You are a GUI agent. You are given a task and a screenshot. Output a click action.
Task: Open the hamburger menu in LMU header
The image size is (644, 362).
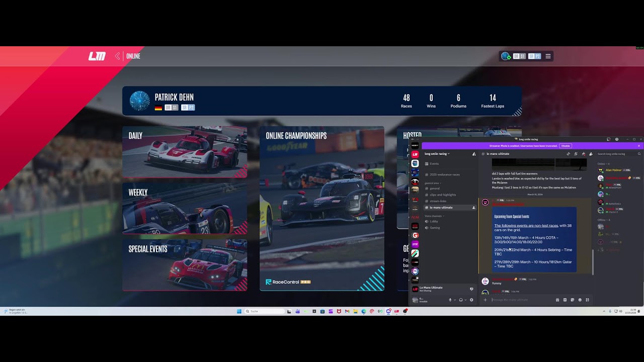click(x=548, y=56)
